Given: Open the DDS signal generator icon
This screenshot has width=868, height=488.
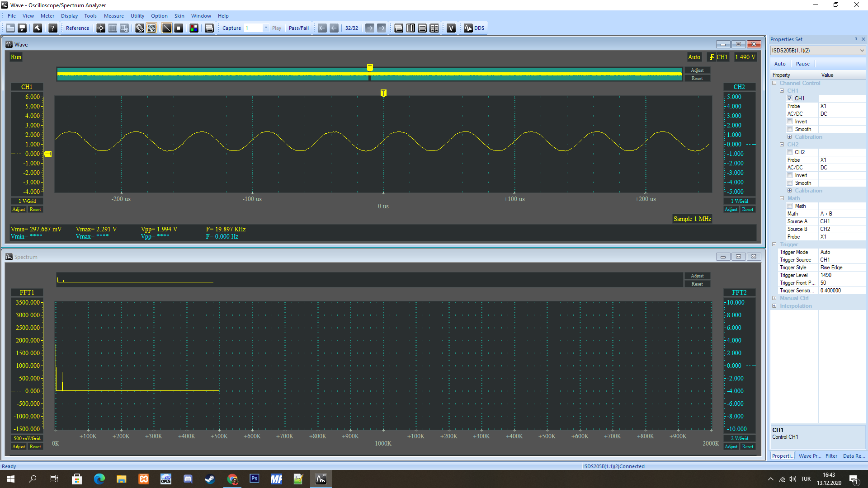Looking at the screenshot, I should tap(474, 28).
